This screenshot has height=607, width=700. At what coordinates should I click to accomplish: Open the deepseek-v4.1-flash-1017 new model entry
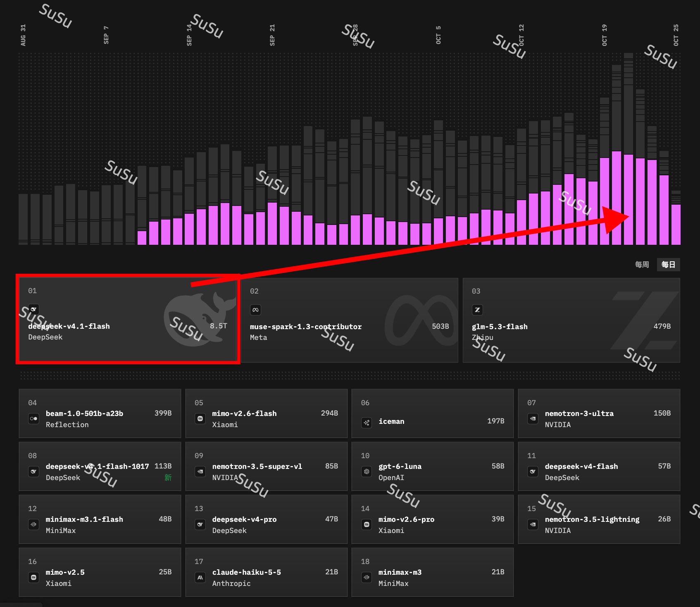[x=100, y=466]
